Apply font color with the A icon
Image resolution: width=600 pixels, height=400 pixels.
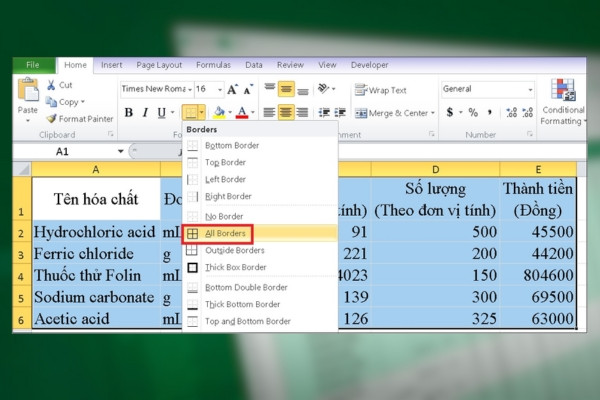tap(242, 112)
